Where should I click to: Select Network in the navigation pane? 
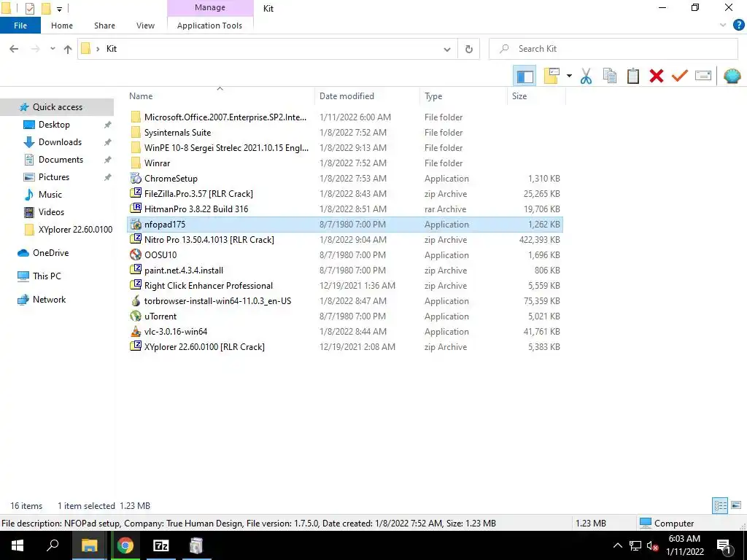pyautogui.click(x=49, y=300)
